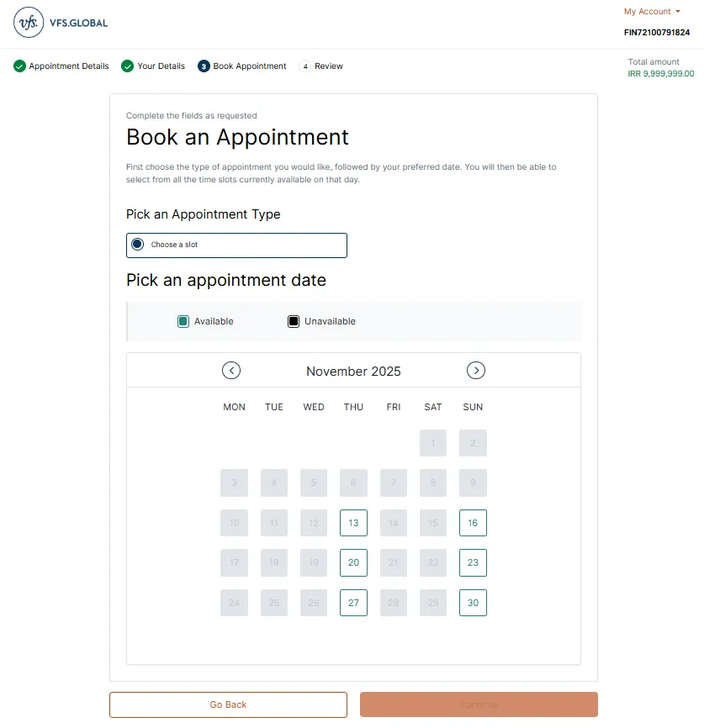704x728 pixels.
Task: Click the Your Details green checkmark icon
Action: click(128, 66)
